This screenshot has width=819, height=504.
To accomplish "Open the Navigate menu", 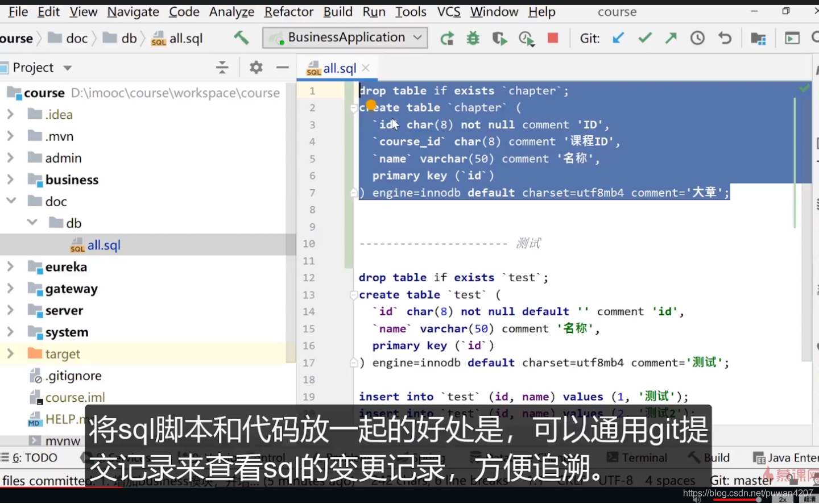I will pyautogui.click(x=133, y=12).
